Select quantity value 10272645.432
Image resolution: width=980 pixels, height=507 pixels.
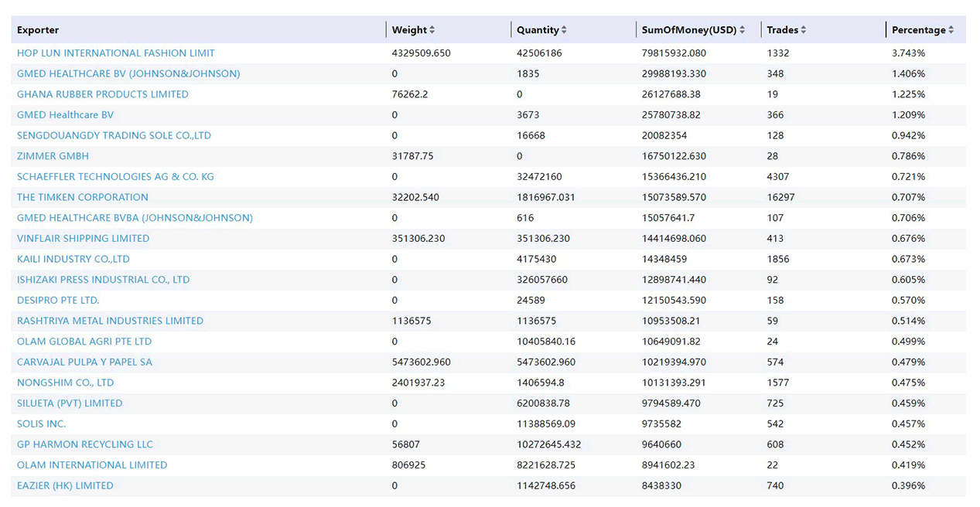(x=549, y=444)
